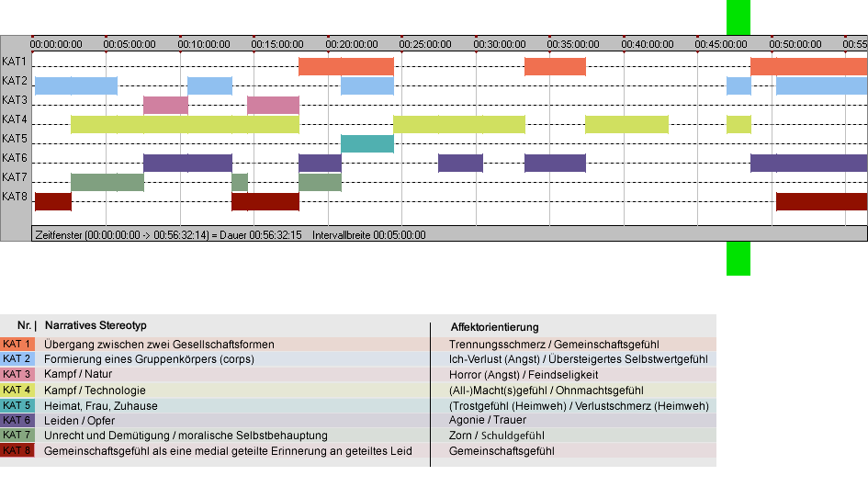Click the first pink KAT3 segment

coord(165,106)
